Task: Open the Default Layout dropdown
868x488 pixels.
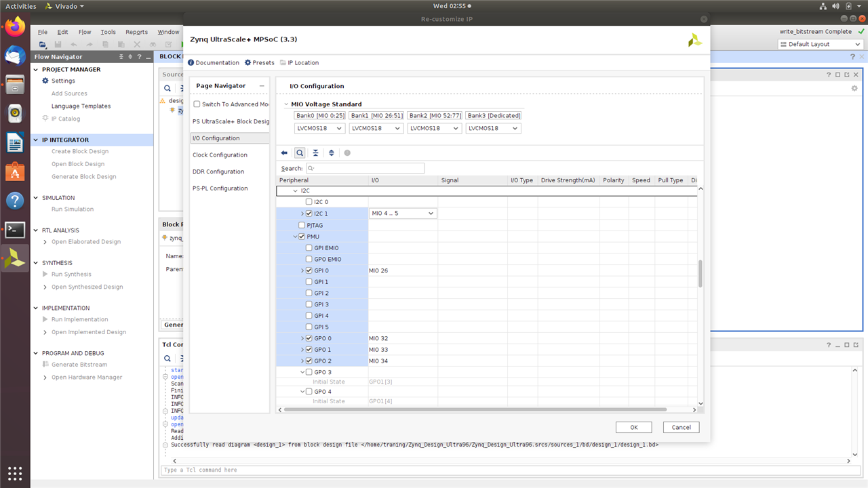Action: (820, 44)
